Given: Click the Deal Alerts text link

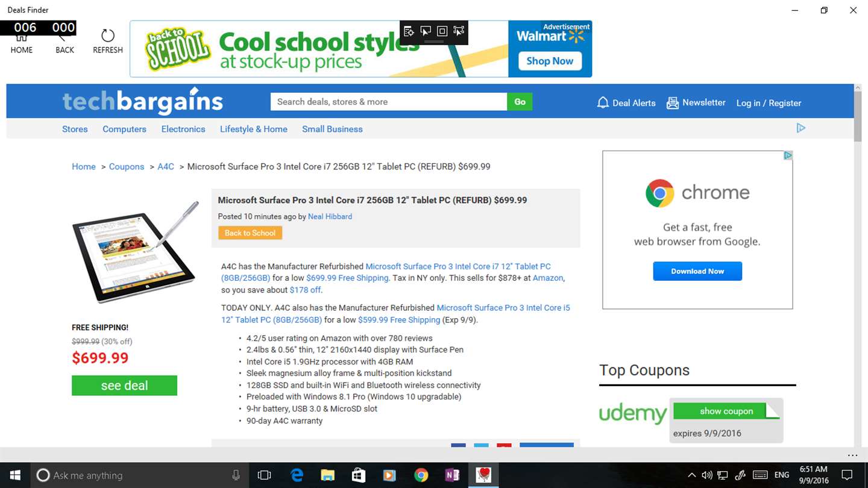Looking at the screenshot, I should [634, 103].
